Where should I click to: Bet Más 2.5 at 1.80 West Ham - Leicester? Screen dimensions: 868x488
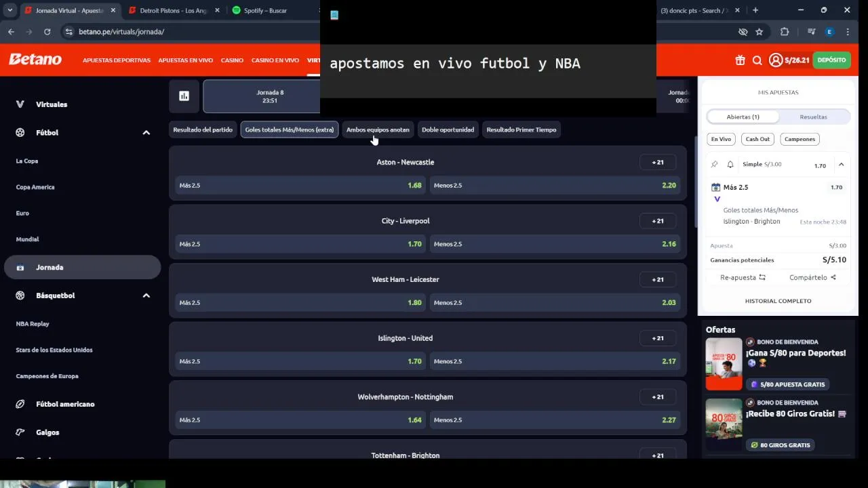pyautogui.click(x=300, y=302)
